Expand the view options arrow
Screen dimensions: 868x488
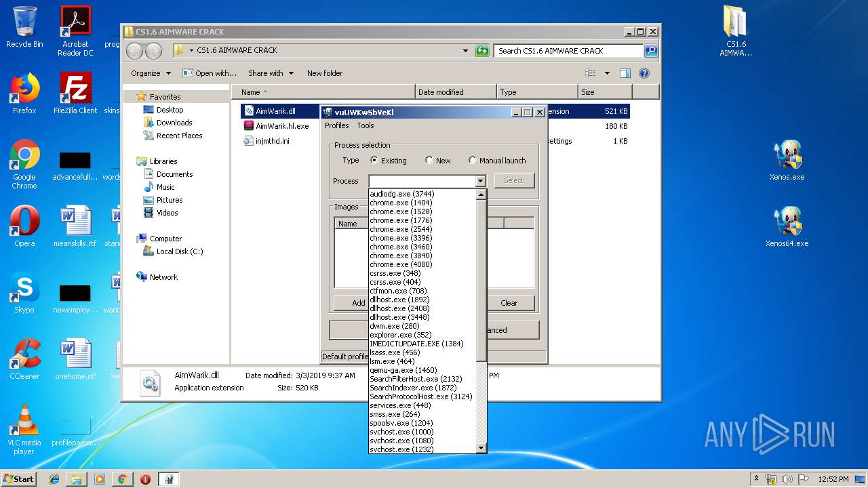(x=607, y=73)
